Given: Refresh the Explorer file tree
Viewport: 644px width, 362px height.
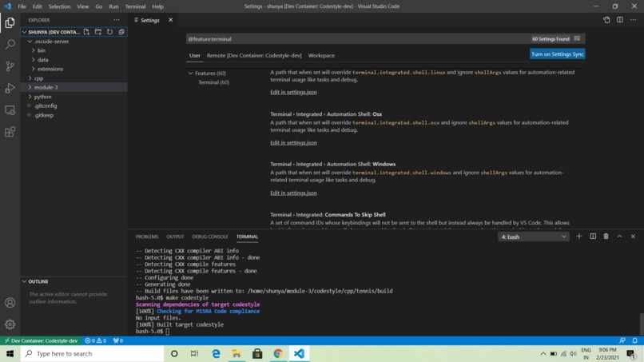Looking at the screenshot, I should tap(109, 32).
